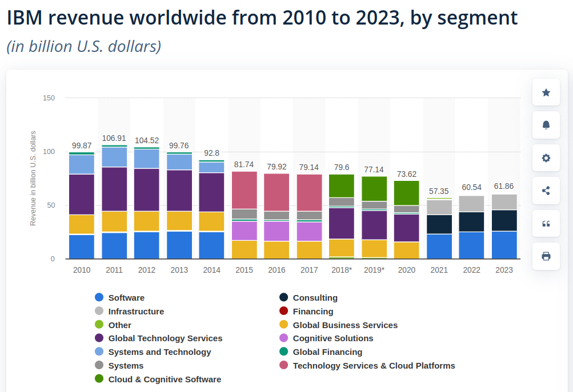This screenshot has height=392, width=573.
Task: Click the red Financing swatch dot
Action: pyautogui.click(x=283, y=311)
